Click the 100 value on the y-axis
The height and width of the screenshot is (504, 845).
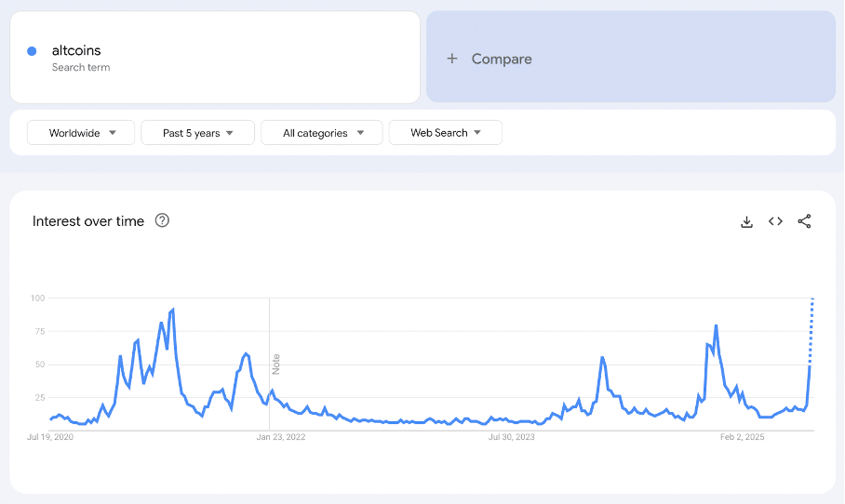37,298
